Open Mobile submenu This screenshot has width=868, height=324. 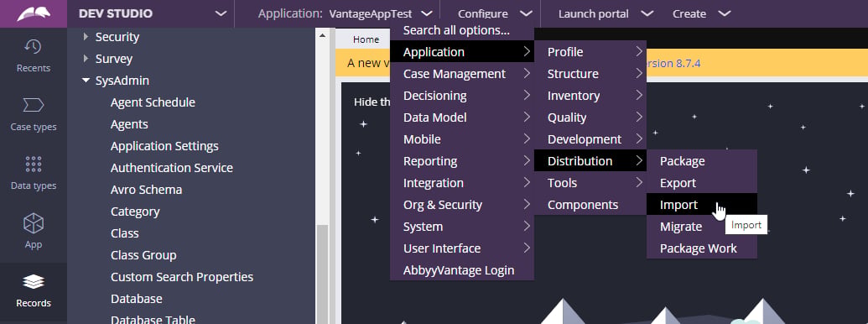462,139
